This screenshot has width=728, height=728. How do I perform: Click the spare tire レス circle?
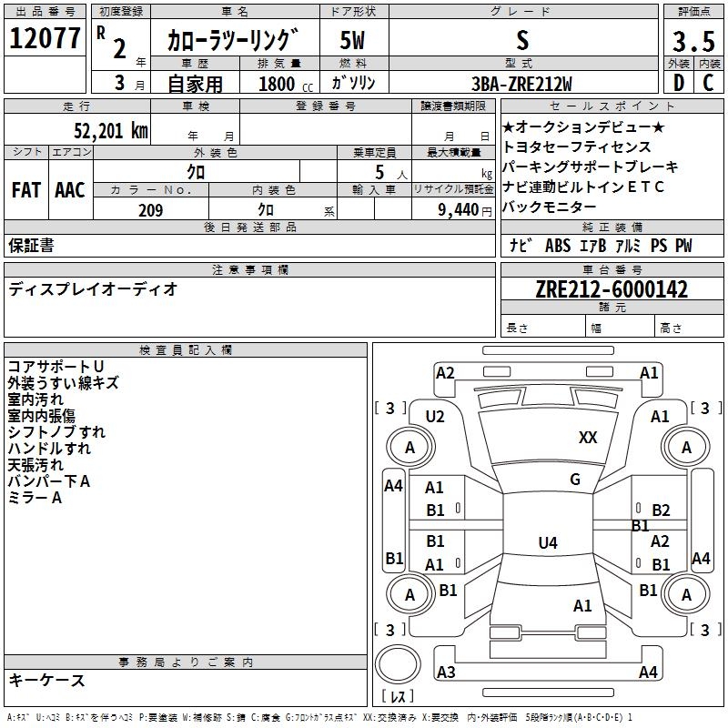pos(398,664)
